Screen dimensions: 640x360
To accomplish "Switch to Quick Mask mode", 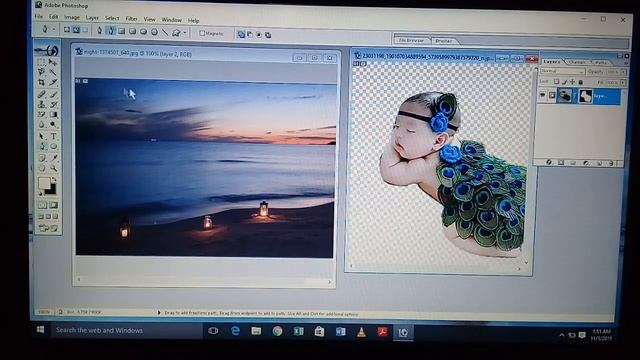I will point(53,205).
